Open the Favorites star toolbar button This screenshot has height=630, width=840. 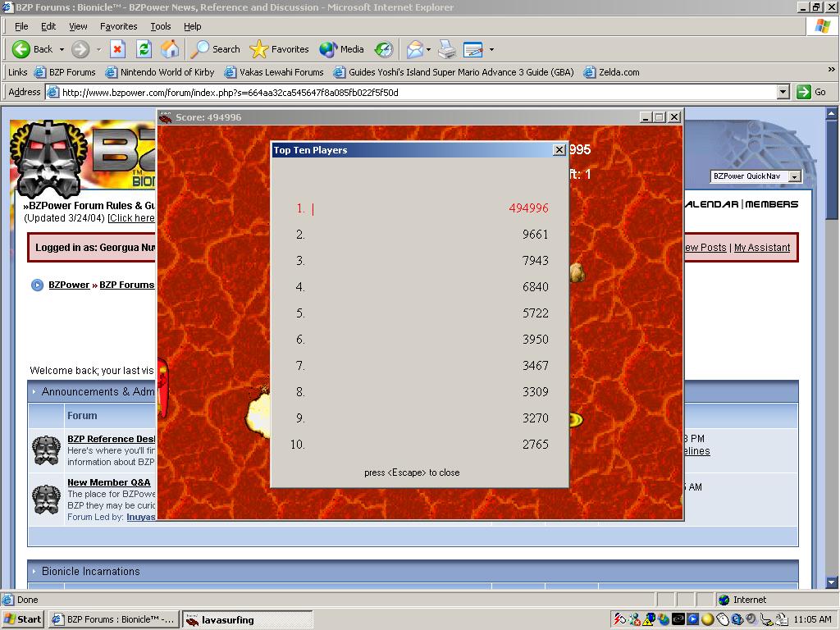tap(279, 49)
